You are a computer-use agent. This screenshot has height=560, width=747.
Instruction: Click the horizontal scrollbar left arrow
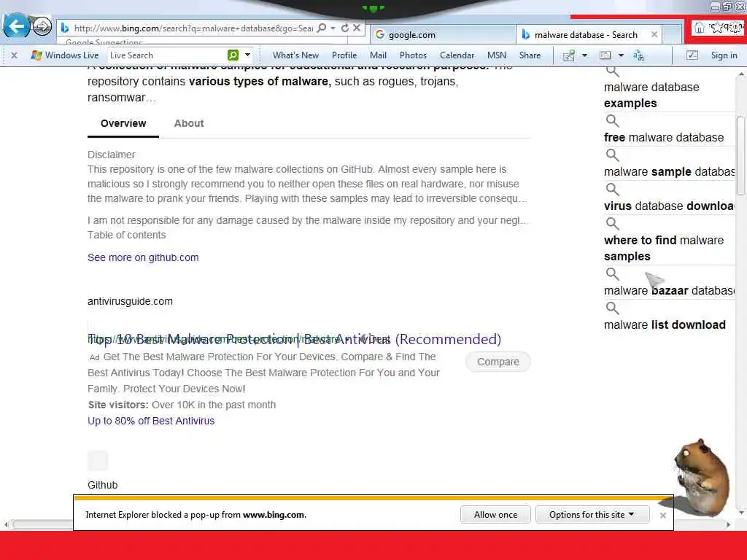(6, 525)
